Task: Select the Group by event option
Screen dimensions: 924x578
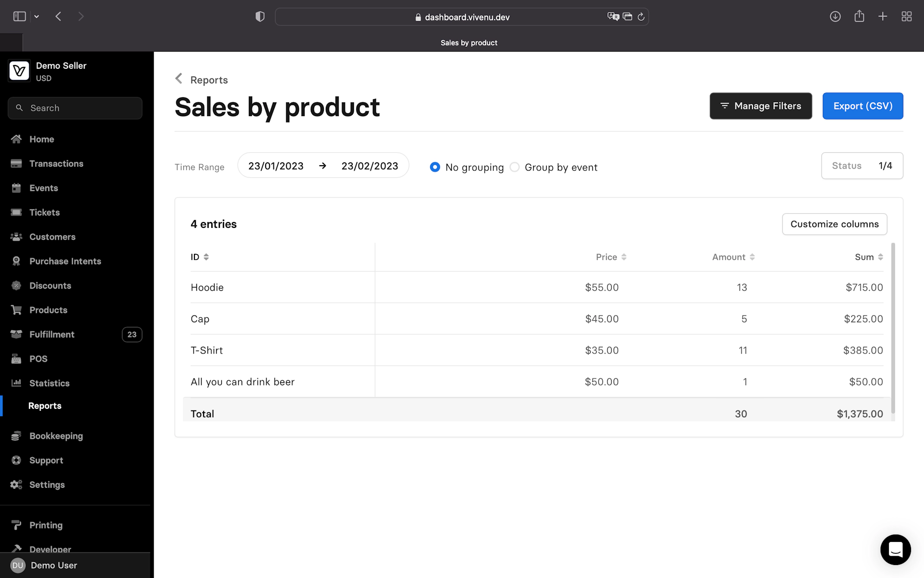Action: pyautogui.click(x=515, y=167)
